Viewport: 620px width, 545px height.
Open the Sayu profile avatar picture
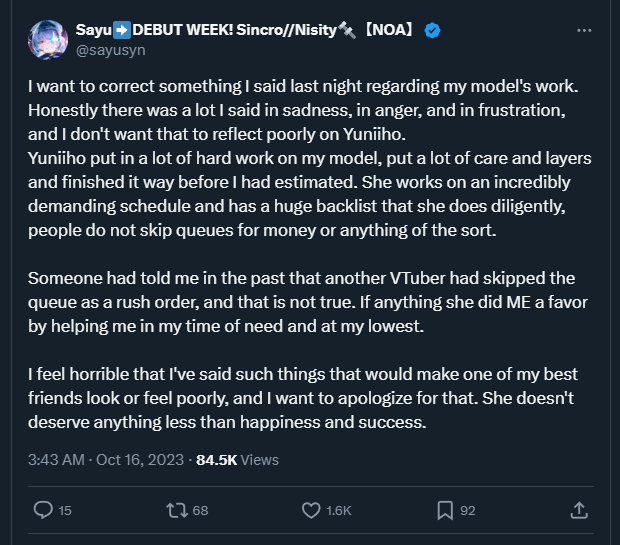[x=47, y=41]
